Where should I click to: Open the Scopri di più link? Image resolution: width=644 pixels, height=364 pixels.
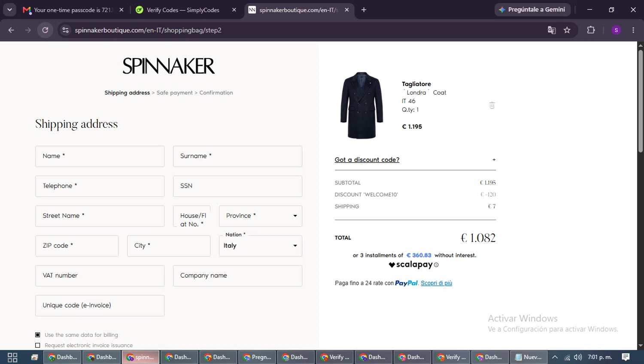point(436,283)
